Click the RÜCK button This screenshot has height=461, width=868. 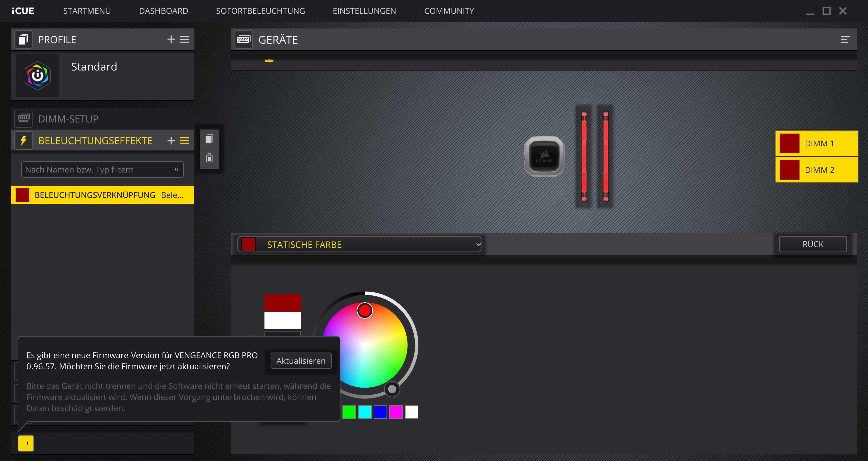coord(813,244)
